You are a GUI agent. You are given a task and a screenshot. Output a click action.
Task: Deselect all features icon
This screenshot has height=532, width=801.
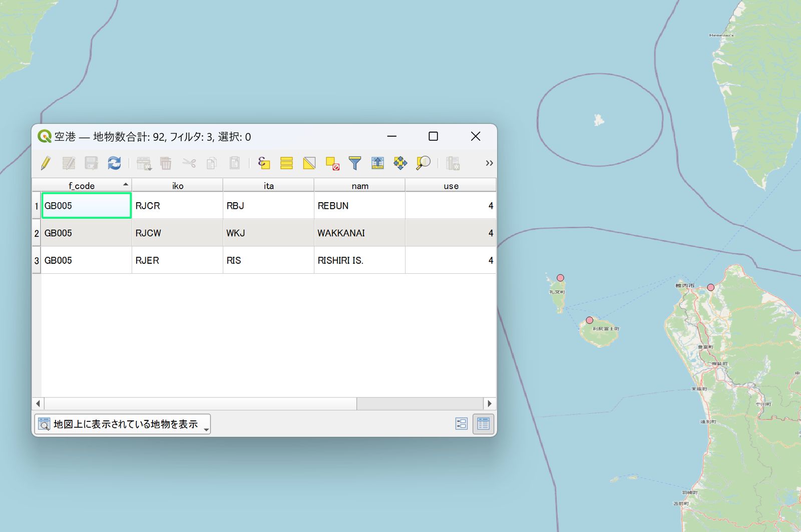[332, 163]
